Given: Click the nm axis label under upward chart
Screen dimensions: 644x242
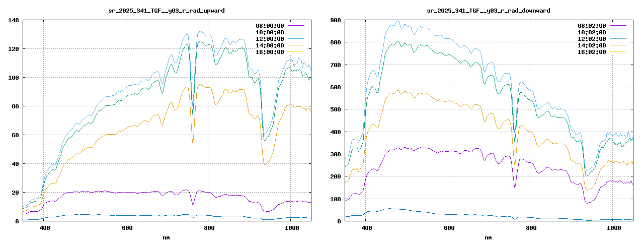Looking at the screenshot, I should point(167,237).
